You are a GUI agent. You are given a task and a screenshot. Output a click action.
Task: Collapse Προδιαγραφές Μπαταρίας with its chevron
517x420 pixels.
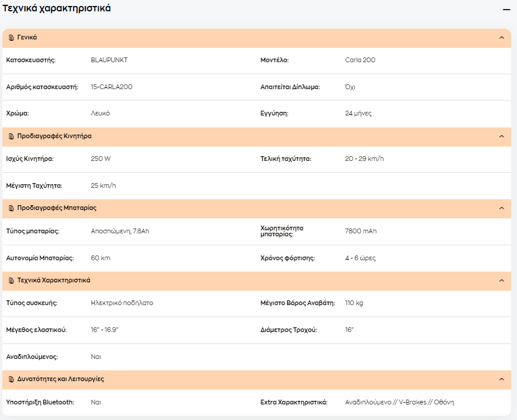[501, 208]
